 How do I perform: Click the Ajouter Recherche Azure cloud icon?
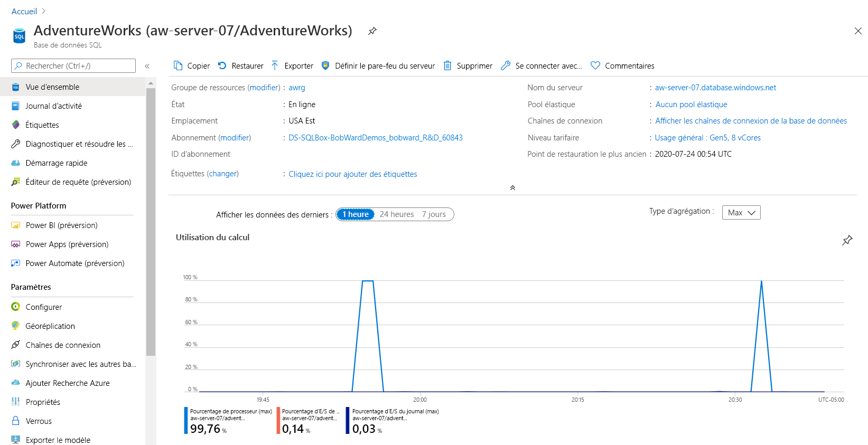click(x=16, y=383)
